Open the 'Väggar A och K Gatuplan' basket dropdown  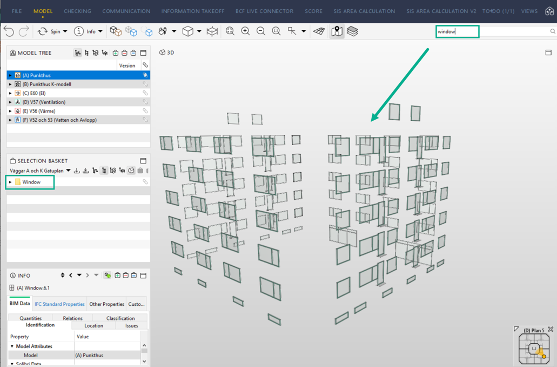tap(68, 171)
